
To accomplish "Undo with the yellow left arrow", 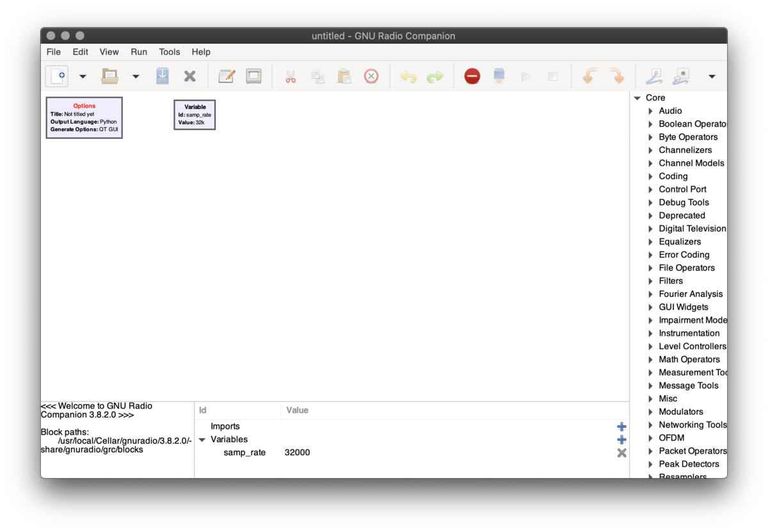I will pos(408,77).
